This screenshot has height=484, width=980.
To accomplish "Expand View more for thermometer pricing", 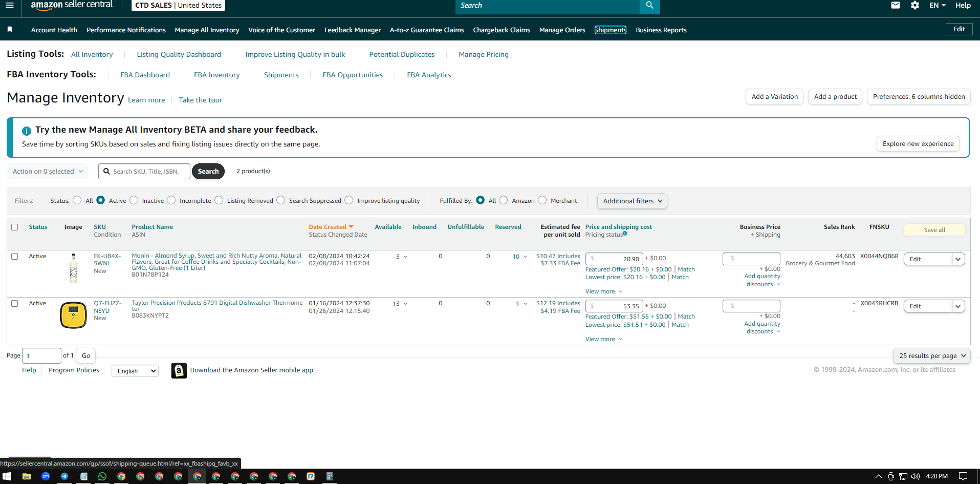I will 604,339.
